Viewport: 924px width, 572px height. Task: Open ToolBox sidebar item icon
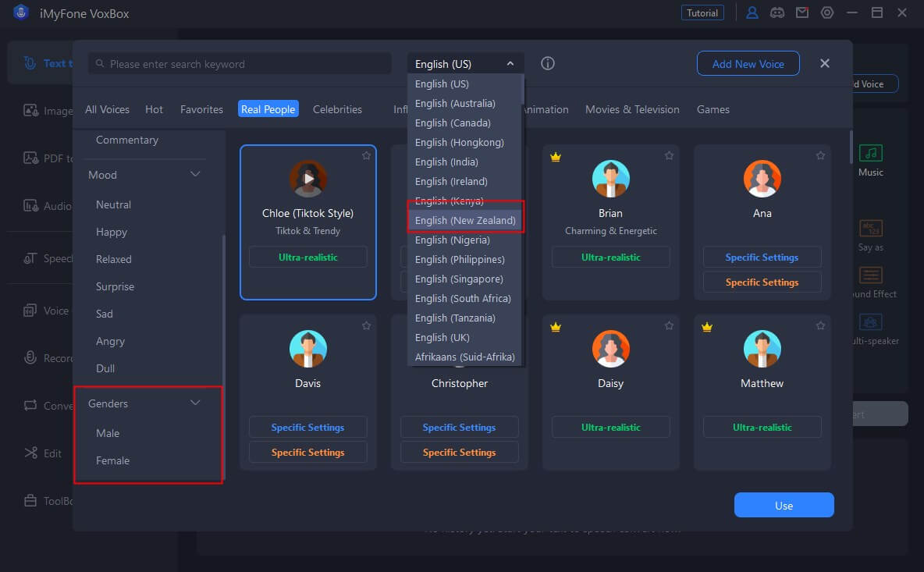(x=30, y=501)
